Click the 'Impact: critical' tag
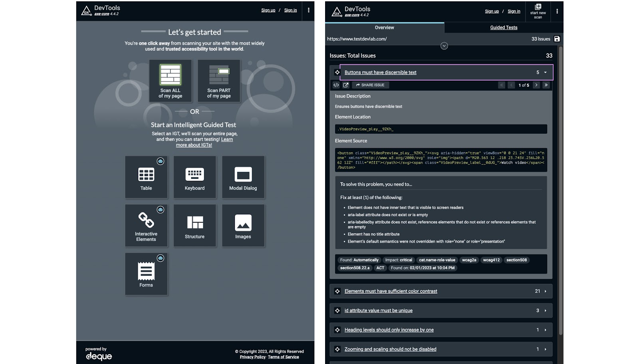This screenshot has height=364, width=639. tap(399, 260)
